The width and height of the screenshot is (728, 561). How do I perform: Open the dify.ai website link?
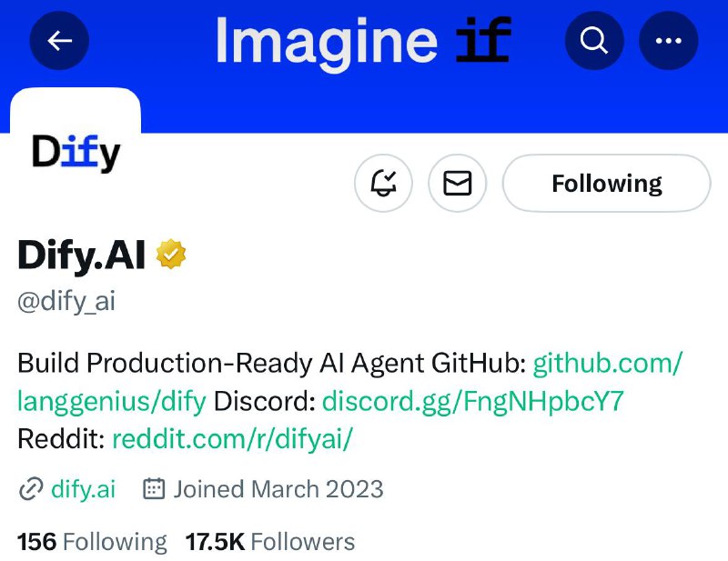83,489
